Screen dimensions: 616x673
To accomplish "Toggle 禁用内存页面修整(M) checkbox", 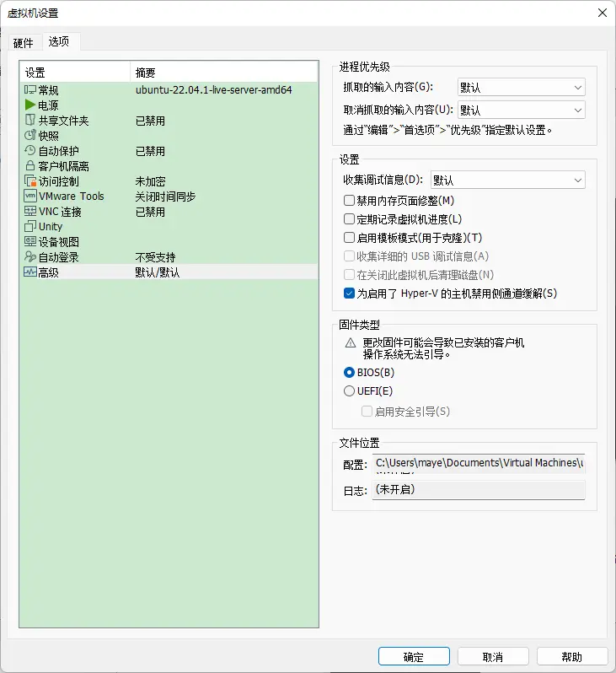I will (349, 201).
